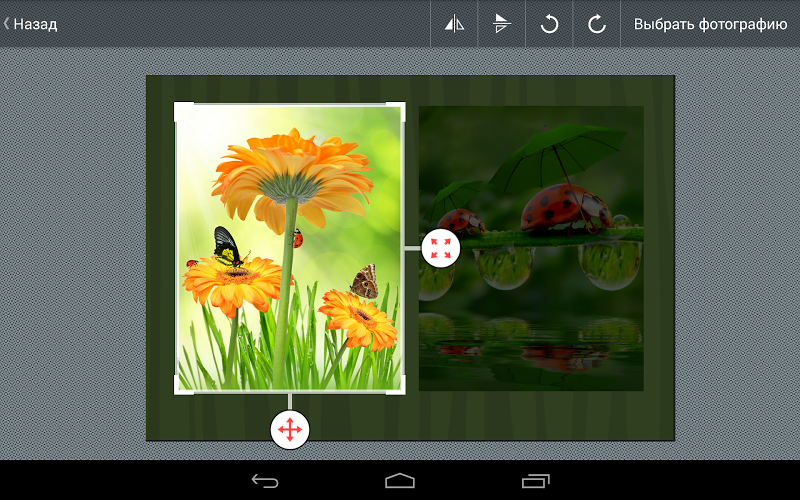Click the top-left crop corner handle

click(x=184, y=112)
